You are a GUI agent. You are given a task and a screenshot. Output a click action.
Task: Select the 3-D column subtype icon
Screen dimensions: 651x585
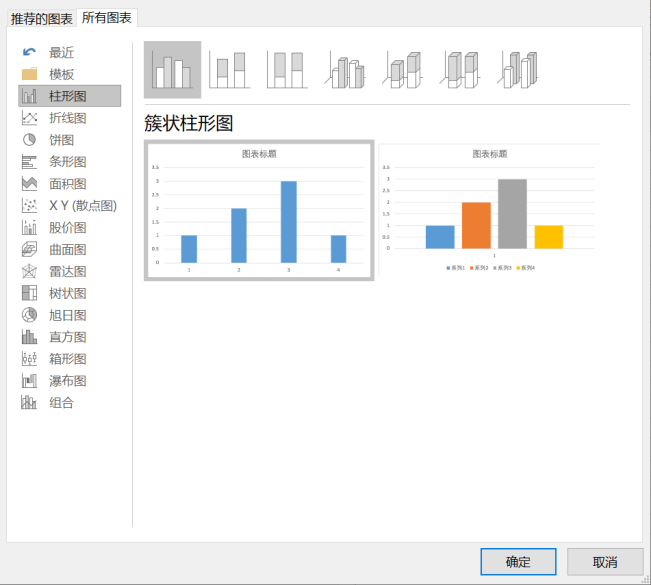tap(520, 70)
